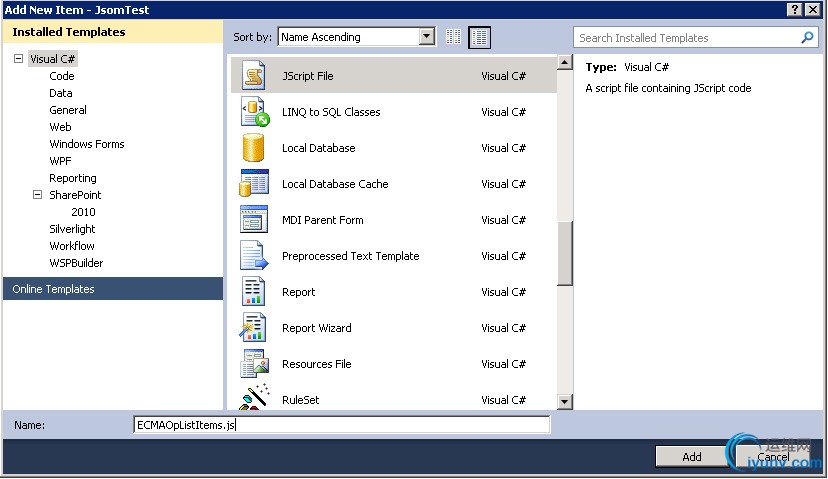Select the 'Resources File' template name
Viewport: 828px width, 479px height.
coord(317,364)
